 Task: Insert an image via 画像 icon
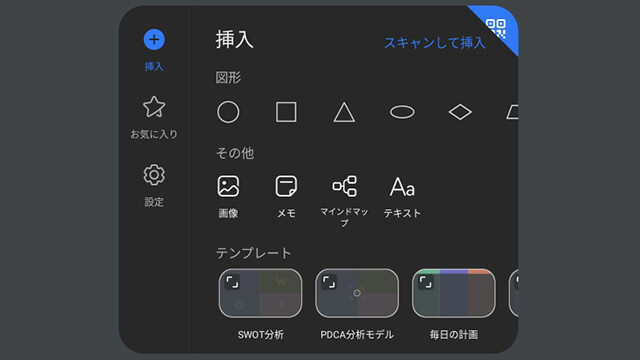[x=228, y=186]
